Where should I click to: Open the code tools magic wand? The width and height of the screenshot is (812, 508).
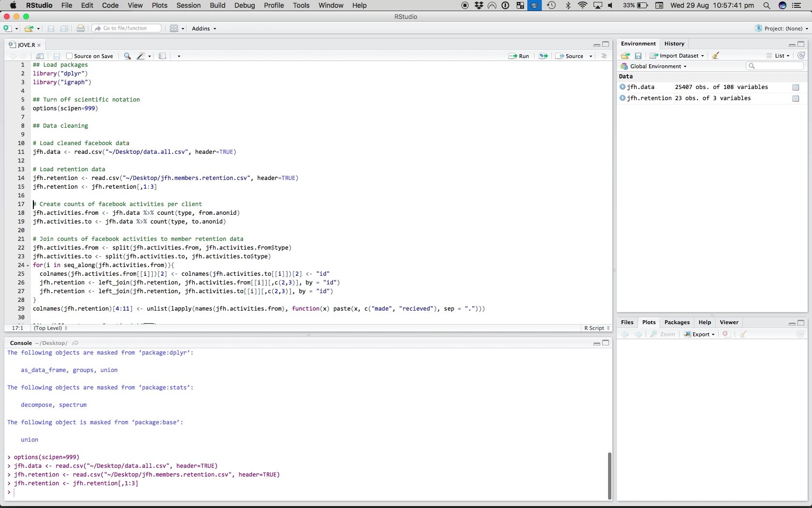(141, 56)
